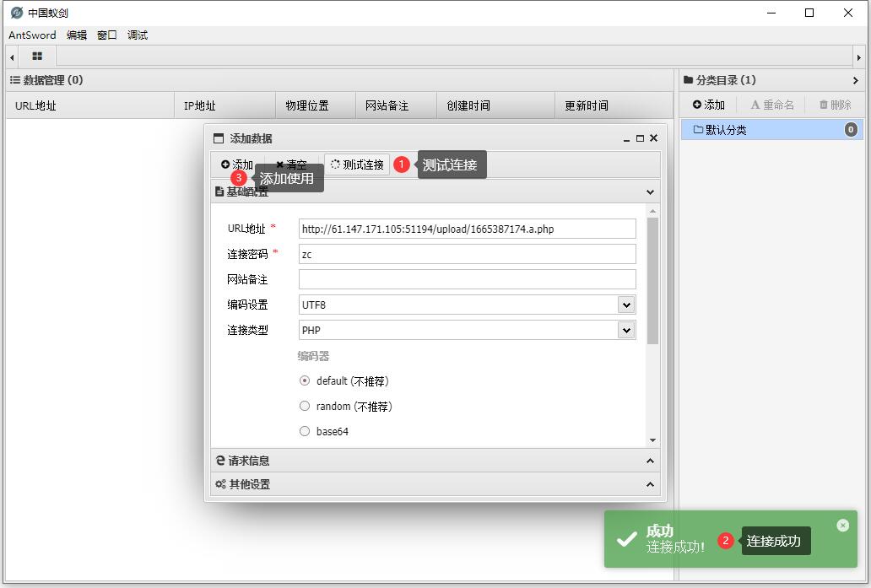
Task: Click the dialog scrollbar up arrow
Action: click(652, 211)
